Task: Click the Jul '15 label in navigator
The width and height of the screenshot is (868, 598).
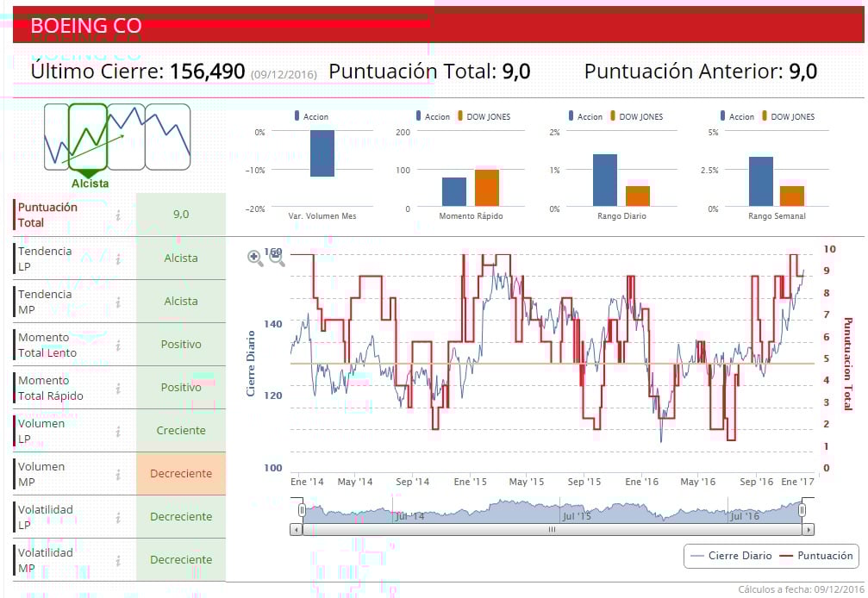Action: pyautogui.click(x=577, y=516)
